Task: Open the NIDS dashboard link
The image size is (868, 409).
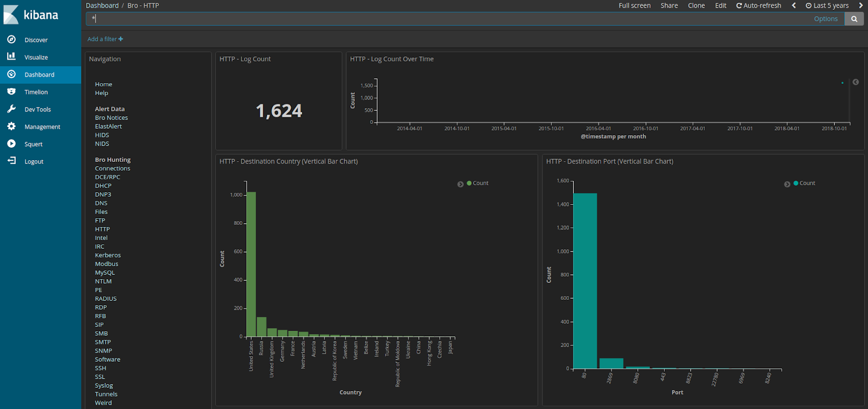Action: click(102, 144)
